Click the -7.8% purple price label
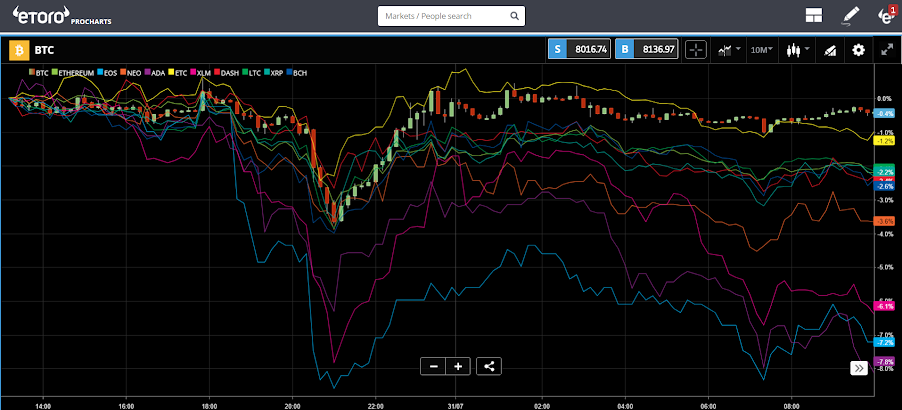The height and width of the screenshot is (410, 902). 884,362
